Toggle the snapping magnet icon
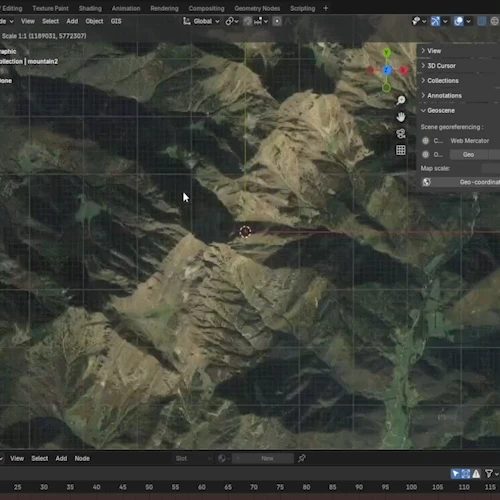This screenshot has height=500, width=500. (247, 21)
